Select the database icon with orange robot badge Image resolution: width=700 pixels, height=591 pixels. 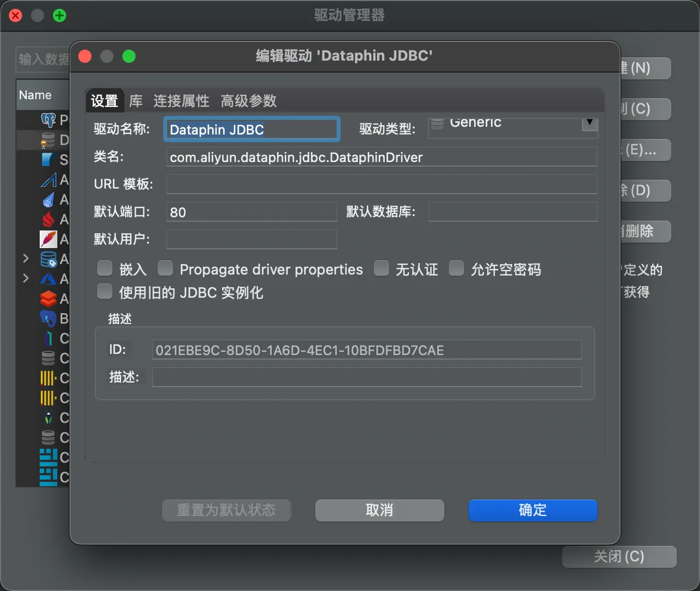pyautogui.click(x=49, y=140)
